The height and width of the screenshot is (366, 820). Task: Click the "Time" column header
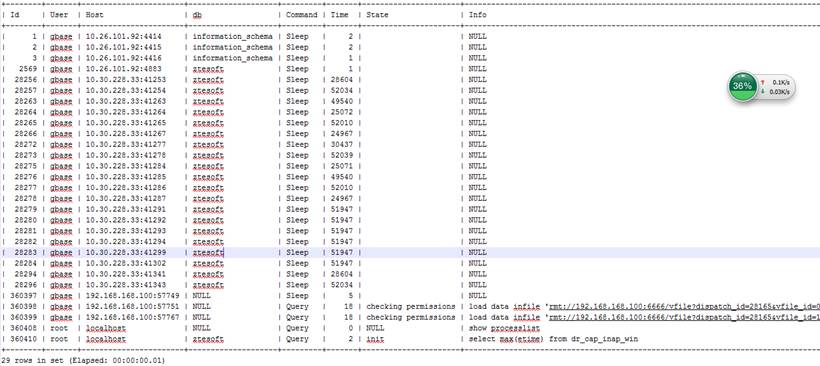tap(339, 15)
